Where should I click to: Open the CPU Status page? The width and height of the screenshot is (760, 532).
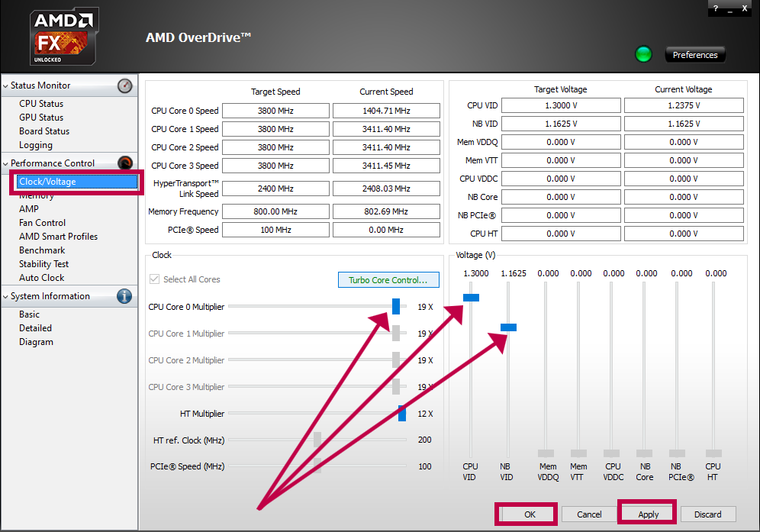click(x=41, y=104)
